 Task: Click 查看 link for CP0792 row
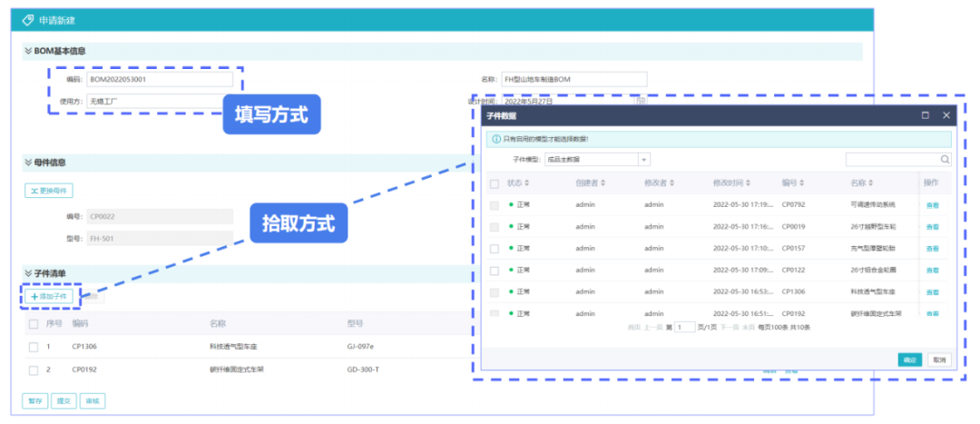(932, 205)
